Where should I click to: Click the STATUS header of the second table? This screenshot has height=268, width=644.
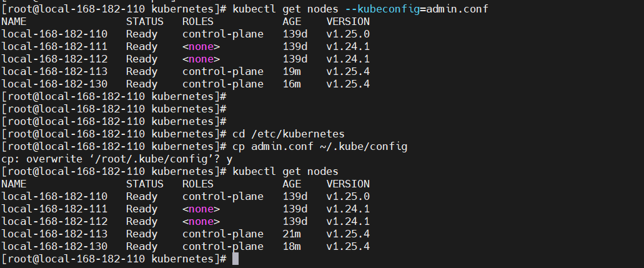click(x=144, y=184)
